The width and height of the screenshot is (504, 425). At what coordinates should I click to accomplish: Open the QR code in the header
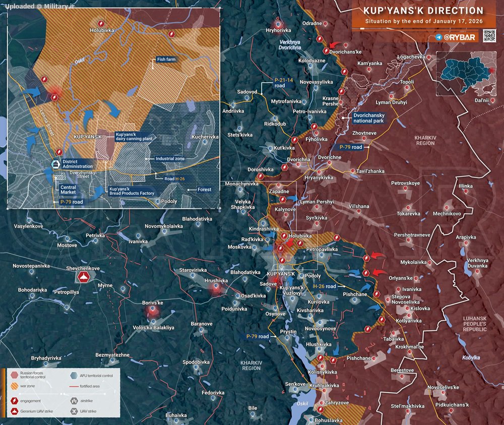click(x=489, y=35)
